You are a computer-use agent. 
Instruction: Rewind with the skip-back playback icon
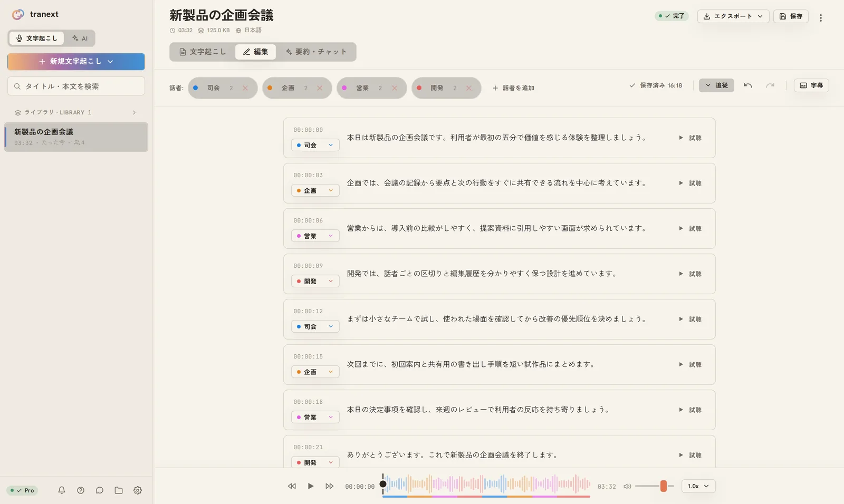[292, 486]
